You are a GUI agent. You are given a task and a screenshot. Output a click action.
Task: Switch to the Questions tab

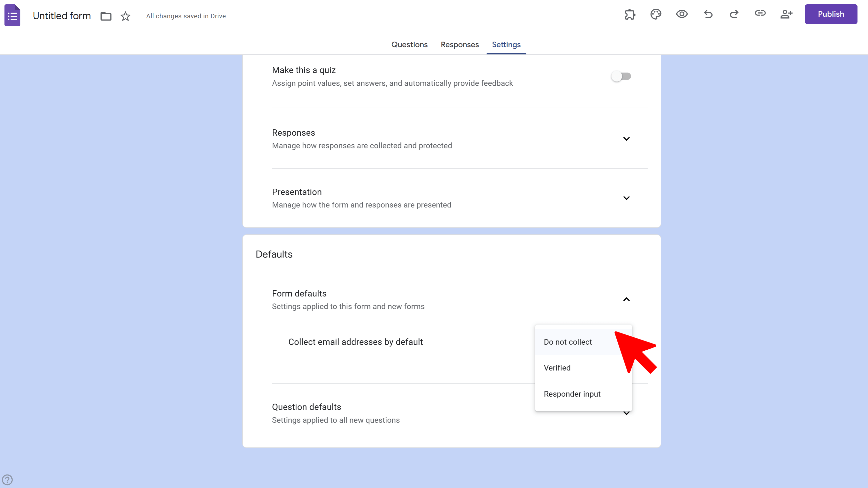pyautogui.click(x=409, y=44)
